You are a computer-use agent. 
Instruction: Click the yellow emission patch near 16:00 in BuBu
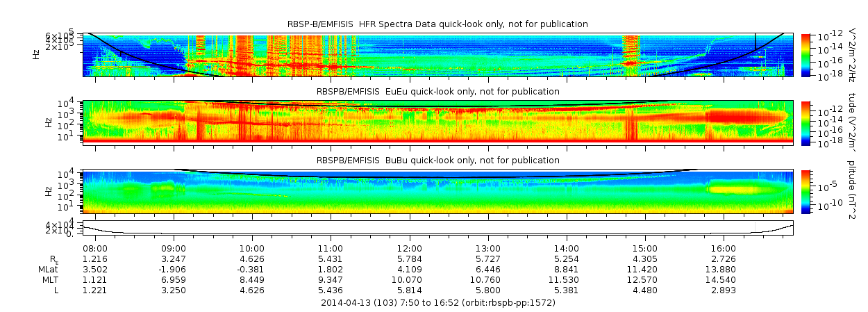[x=743, y=188]
